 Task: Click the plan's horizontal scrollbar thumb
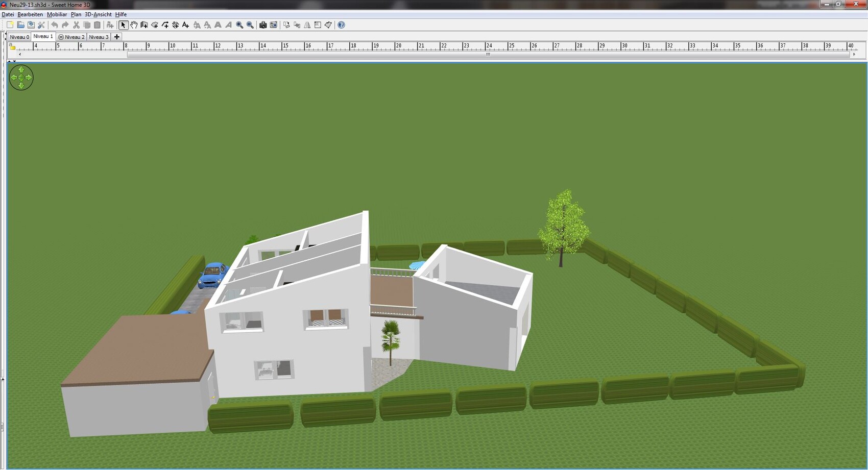(x=488, y=55)
